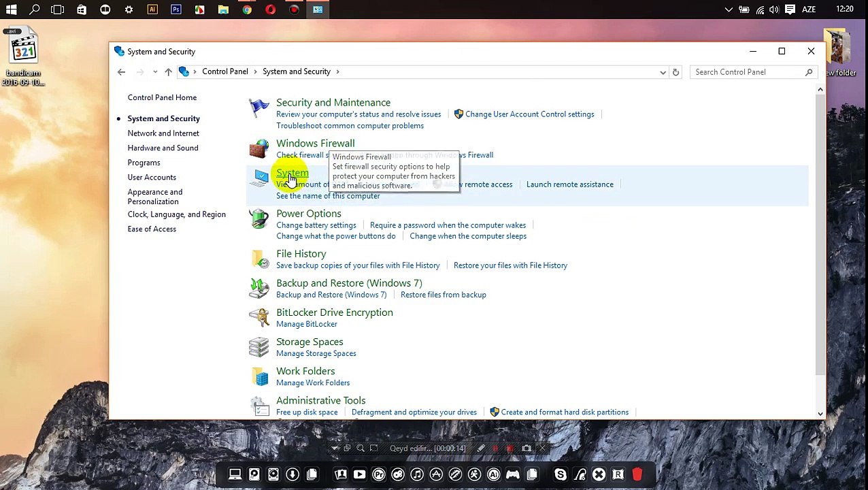Expand the chevron after System and Security breadcrumb
Screen dimensions: 868x490
(x=337, y=71)
